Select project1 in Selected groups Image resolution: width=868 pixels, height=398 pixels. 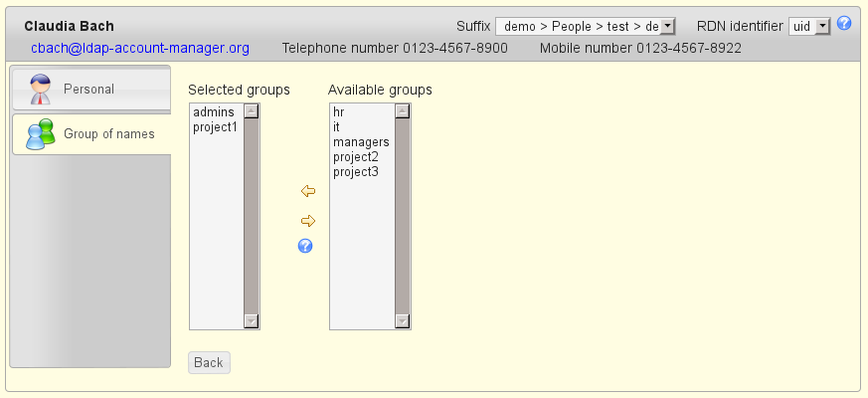point(216,127)
